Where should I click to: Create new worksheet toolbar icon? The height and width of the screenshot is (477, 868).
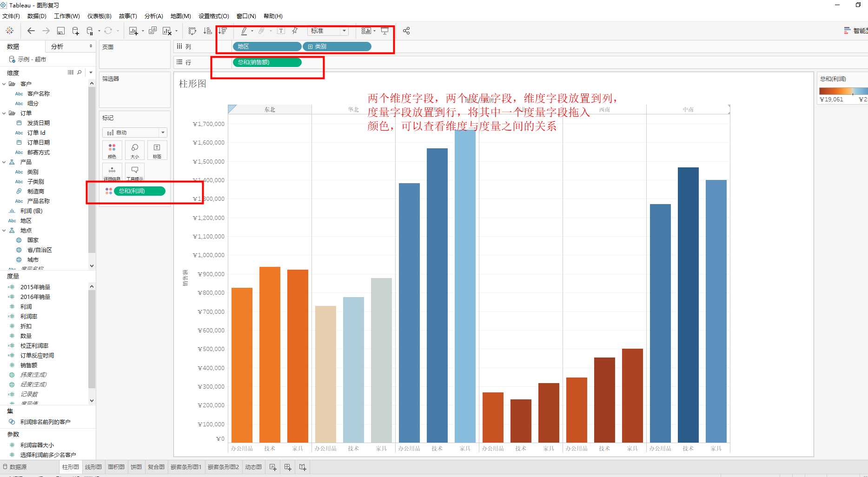coord(133,31)
